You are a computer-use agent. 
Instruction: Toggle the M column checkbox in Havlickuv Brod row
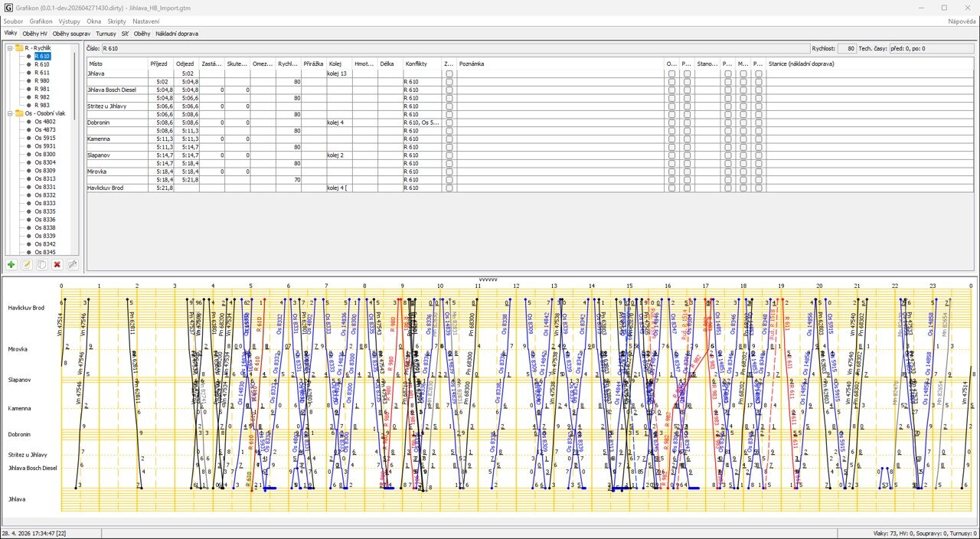(x=743, y=188)
